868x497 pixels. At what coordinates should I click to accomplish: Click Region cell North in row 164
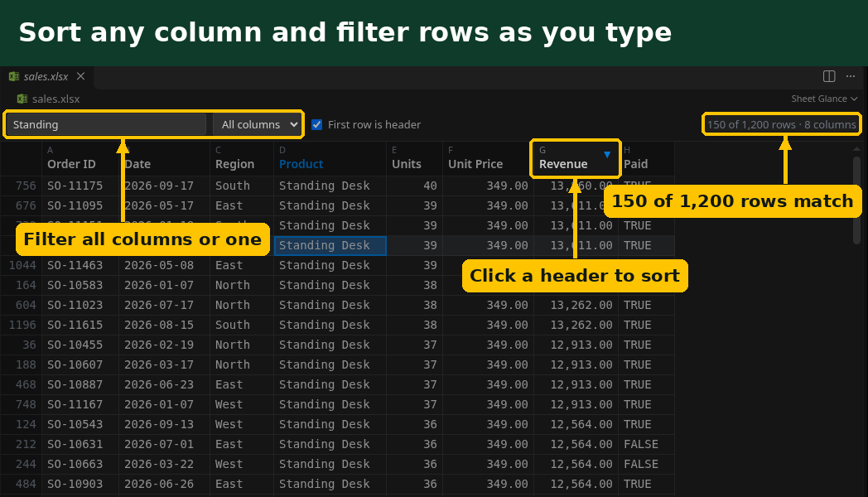pos(241,286)
